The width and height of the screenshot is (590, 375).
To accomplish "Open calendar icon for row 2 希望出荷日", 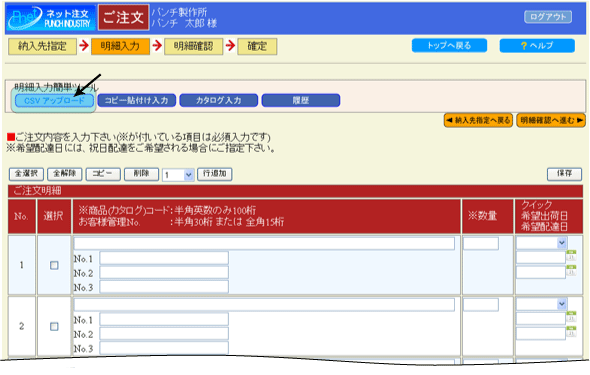I will [x=571, y=316].
